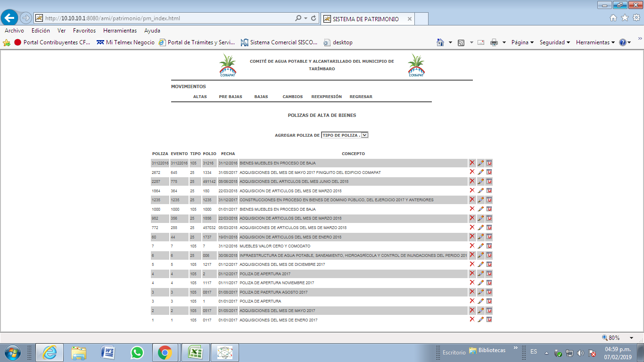Open the TIPO DE POLIZA dropdown
Image resolution: width=644 pixels, height=362 pixels.
(x=344, y=135)
